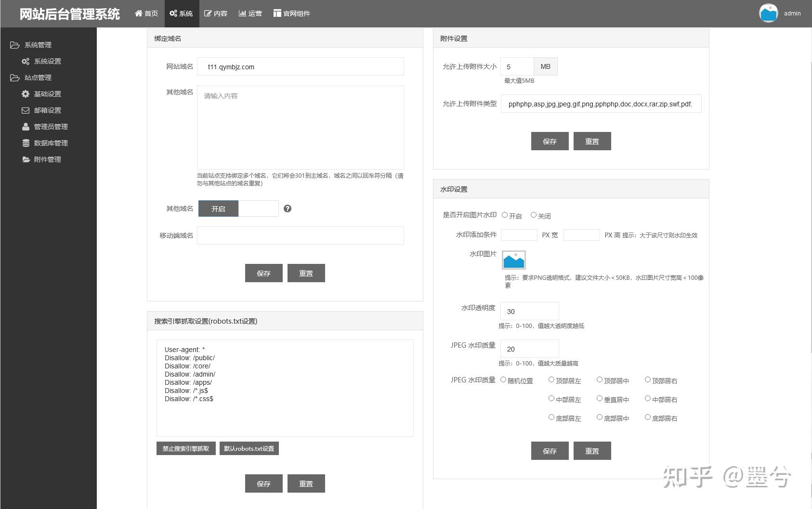
Task: Click the 网站后台管理系统 title logo
Action: (70, 14)
